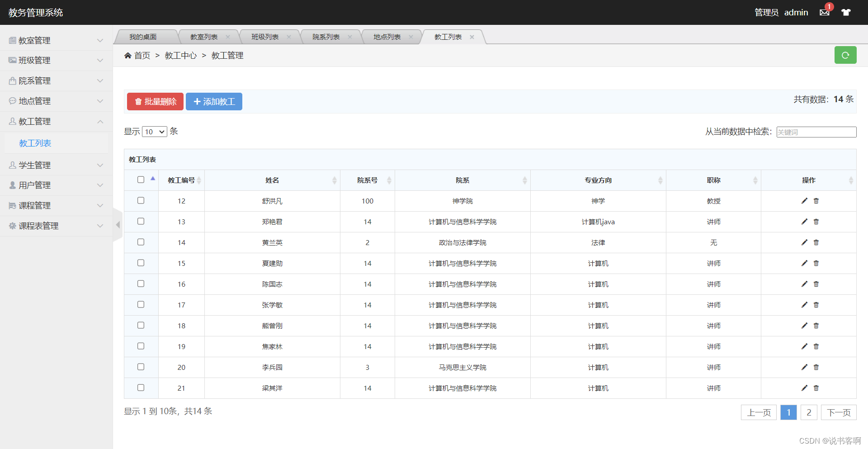Screen dimensions: 868x449
Task: Delete teacher 焦家林 with trash icon
Action: 816,346
